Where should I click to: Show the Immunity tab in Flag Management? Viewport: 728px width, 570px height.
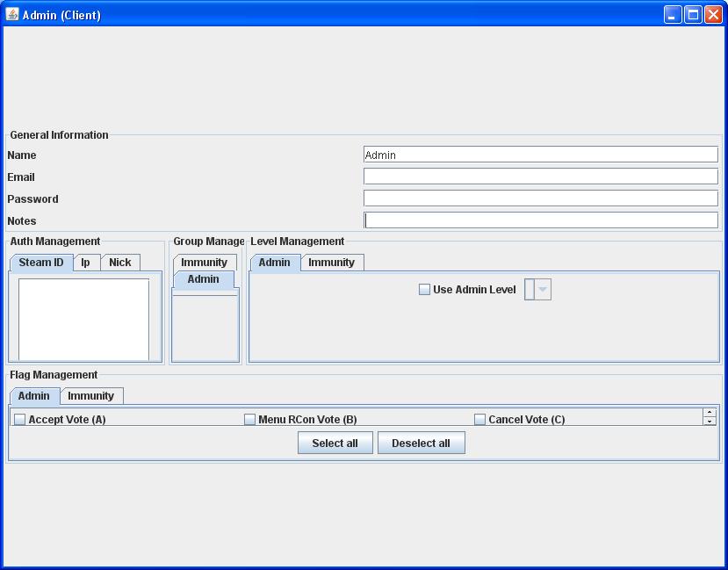(90, 396)
